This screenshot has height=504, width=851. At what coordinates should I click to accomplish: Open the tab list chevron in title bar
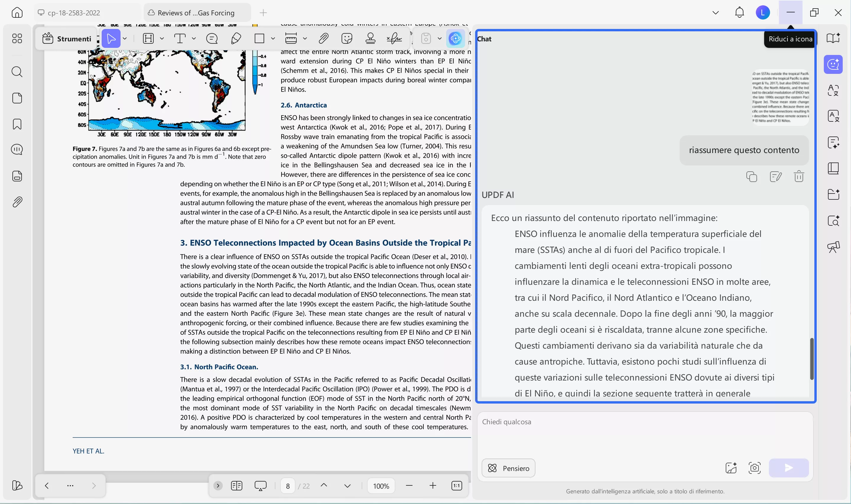click(715, 13)
